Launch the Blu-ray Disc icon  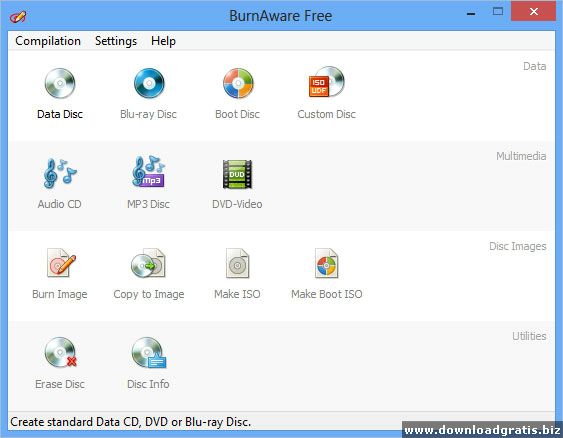pos(149,83)
